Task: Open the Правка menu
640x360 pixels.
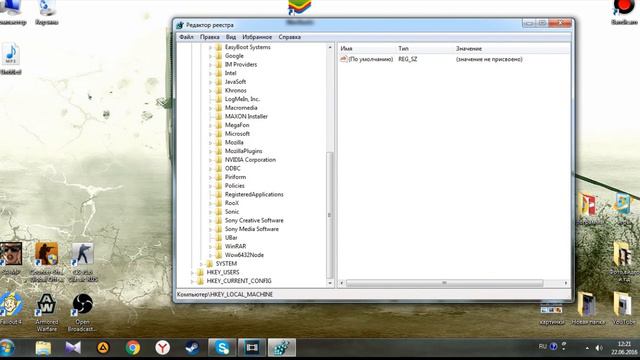Action: pyautogui.click(x=209, y=37)
